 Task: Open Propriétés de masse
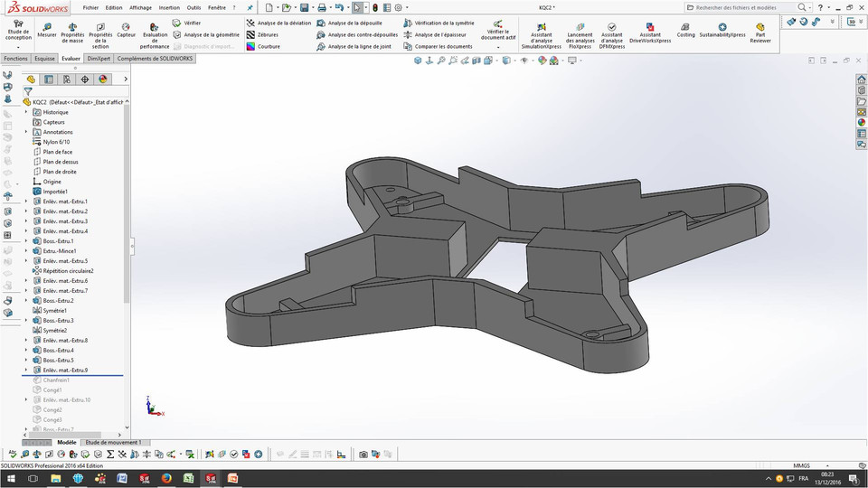(72, 31)
